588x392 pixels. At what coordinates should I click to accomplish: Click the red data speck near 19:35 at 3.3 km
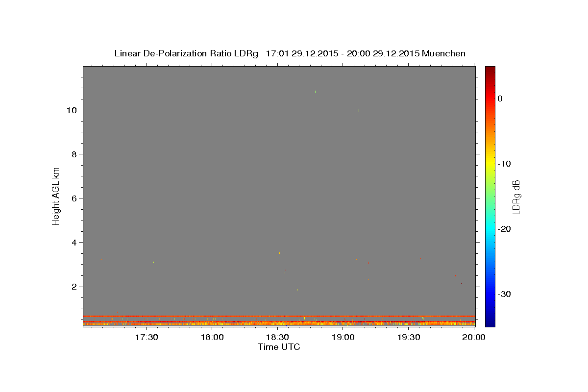[420, 258]
